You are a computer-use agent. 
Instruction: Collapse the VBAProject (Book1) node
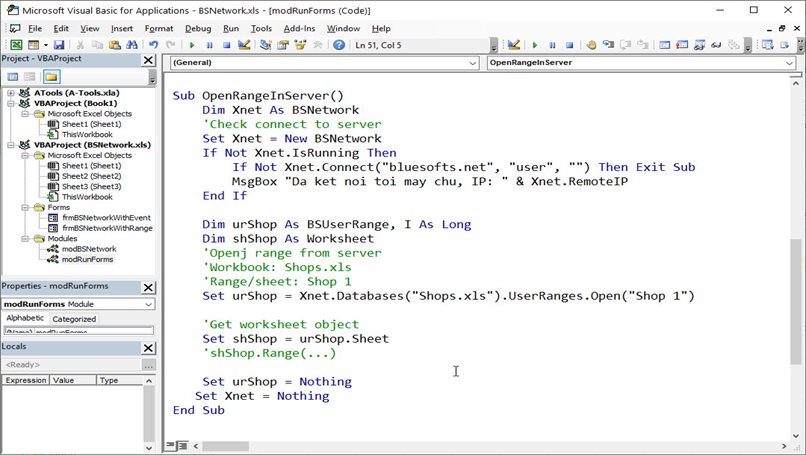click(10, 103)
